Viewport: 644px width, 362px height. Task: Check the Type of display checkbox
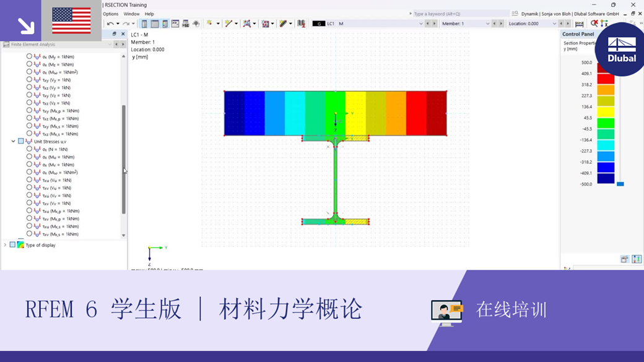tap(13, 244)
